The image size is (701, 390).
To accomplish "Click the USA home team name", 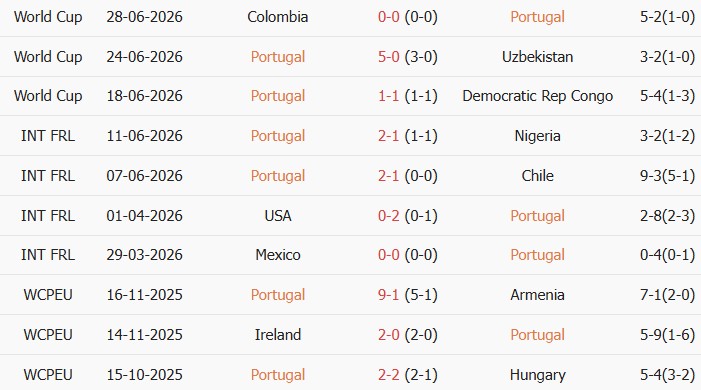I will pos(278,216).
